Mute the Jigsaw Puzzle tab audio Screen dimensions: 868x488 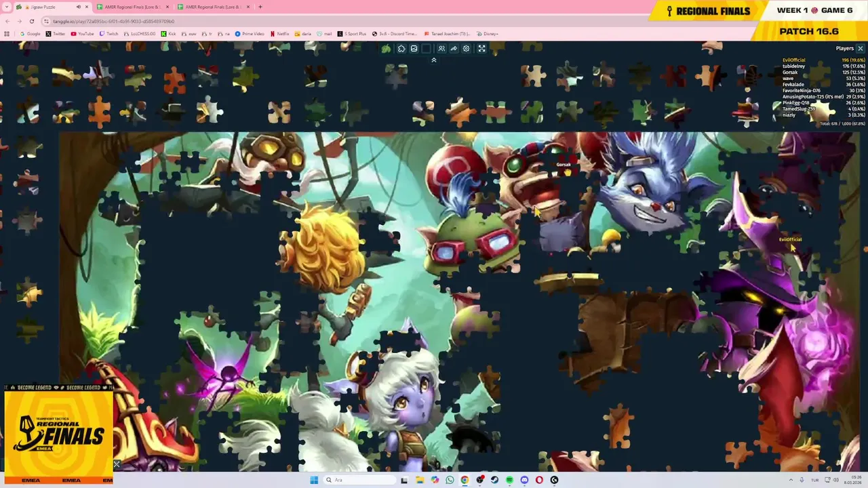[79, 7]
